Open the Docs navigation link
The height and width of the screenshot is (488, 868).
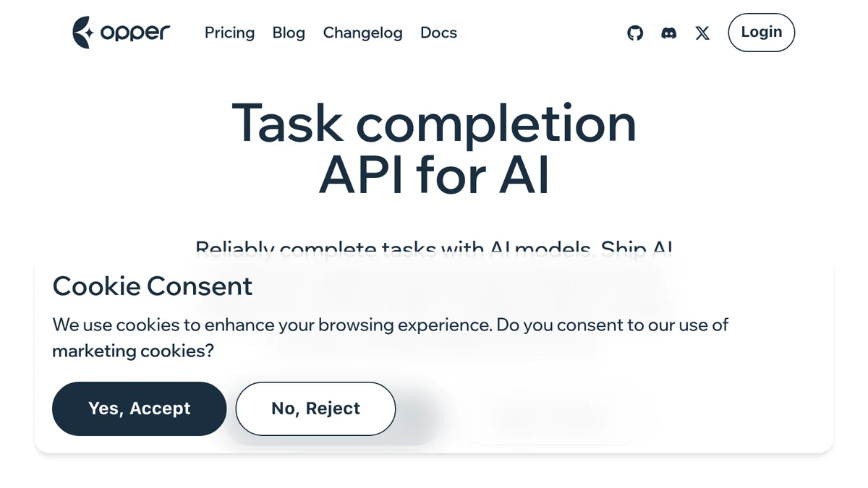point(438,33)
